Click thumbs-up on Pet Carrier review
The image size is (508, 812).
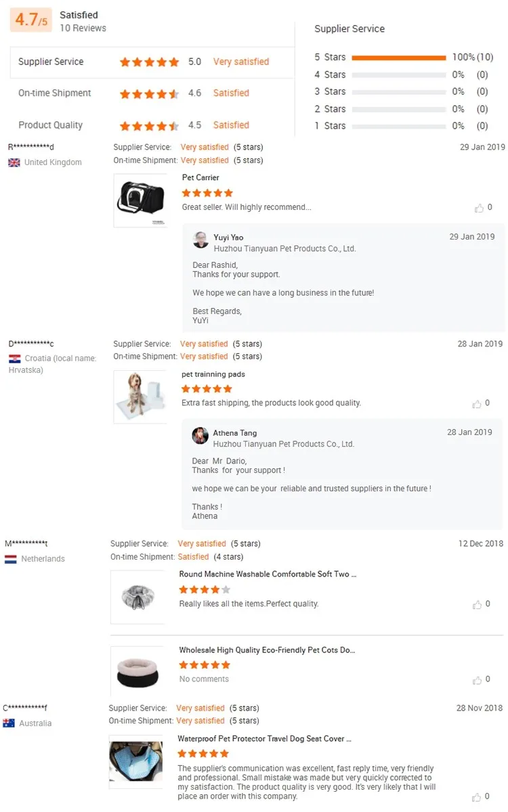479,208
